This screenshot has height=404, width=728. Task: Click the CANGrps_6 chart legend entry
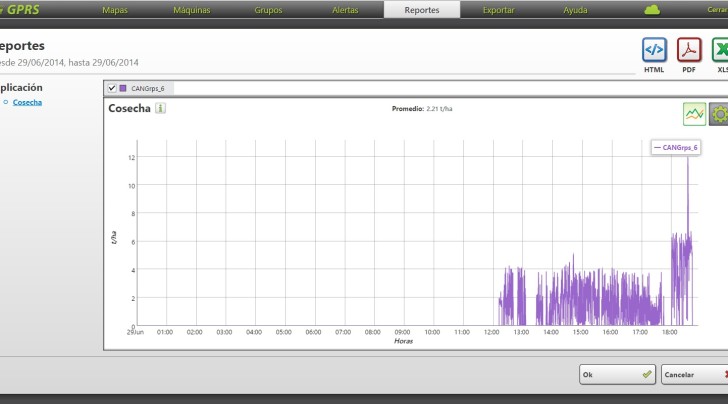[x=676, y=147]
